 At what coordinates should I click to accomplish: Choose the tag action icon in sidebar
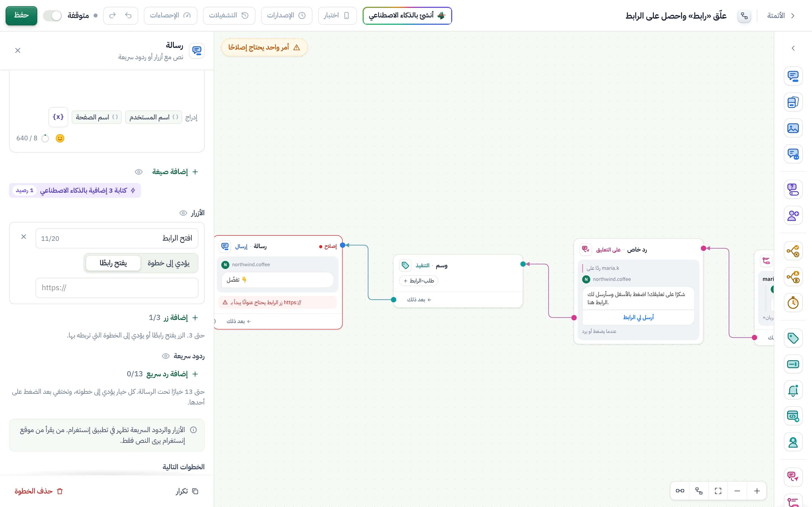coord(793,338)
